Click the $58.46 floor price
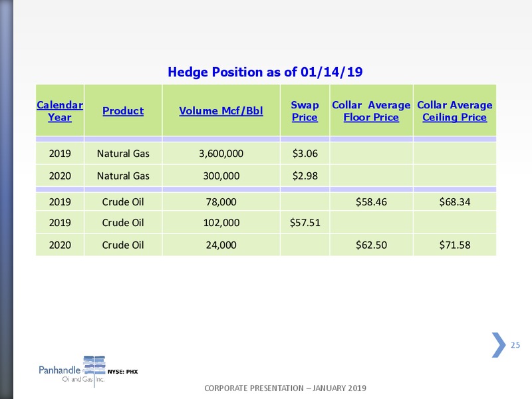Screen dimensions: 532x399 click(x=371, y=202)
